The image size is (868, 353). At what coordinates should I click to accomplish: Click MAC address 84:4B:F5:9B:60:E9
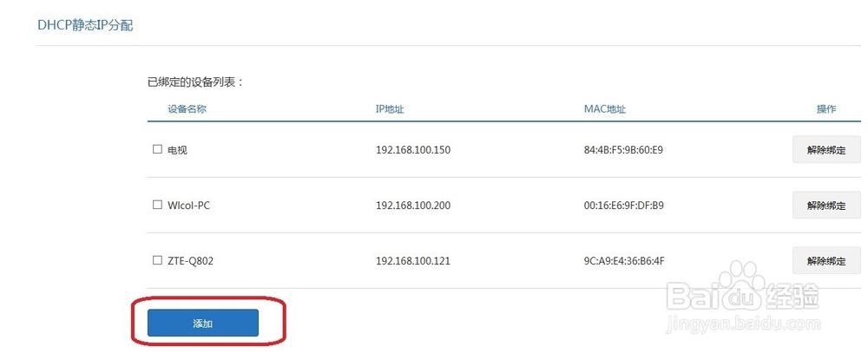pyautogui.click(x=623, y=150)
